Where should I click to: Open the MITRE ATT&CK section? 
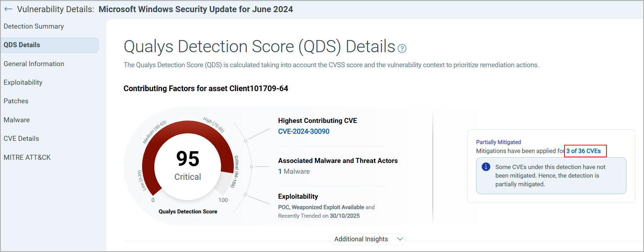click(27, 158)
